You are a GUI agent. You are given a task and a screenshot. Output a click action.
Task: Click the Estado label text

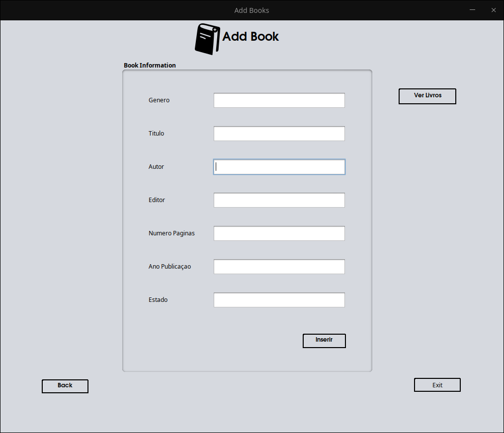click(158, 300)
